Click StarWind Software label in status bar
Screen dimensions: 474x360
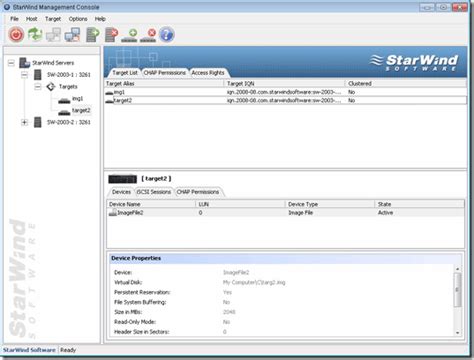click(x=29, y=350)
